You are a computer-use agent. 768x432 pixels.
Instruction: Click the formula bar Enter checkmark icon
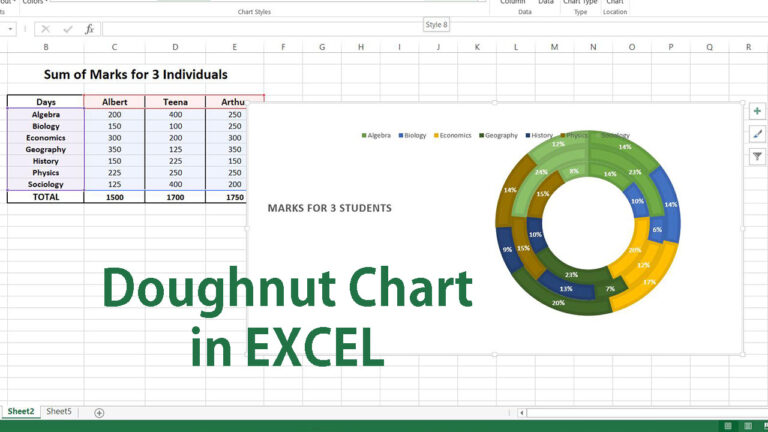tap(68, 29)
